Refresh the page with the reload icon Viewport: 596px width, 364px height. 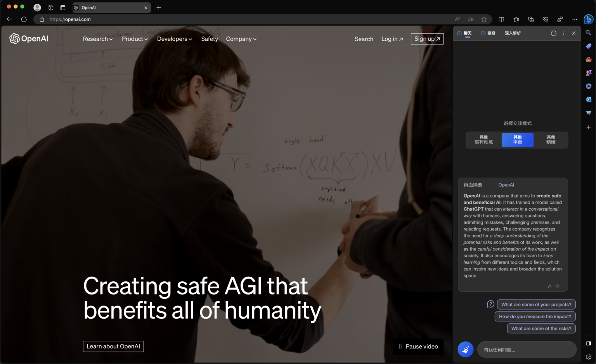pos(24,19)
